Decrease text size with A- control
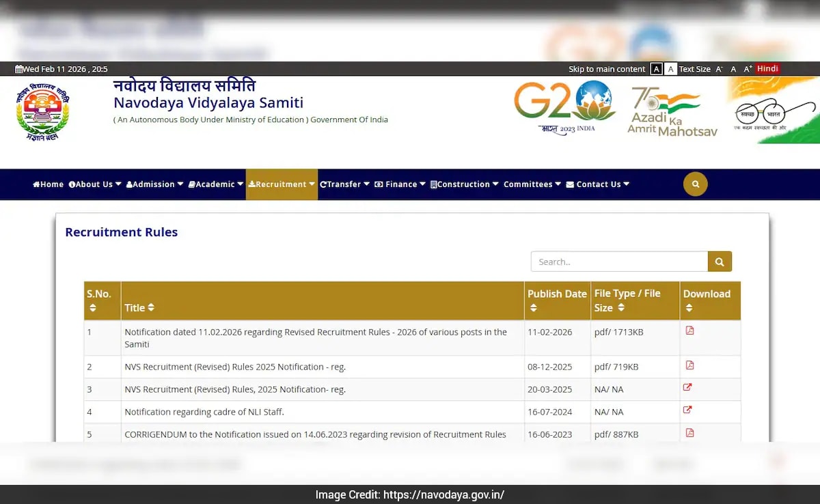The width and height of the screenshot is (820, 504). pyautogui.click(x=719, y=69)
